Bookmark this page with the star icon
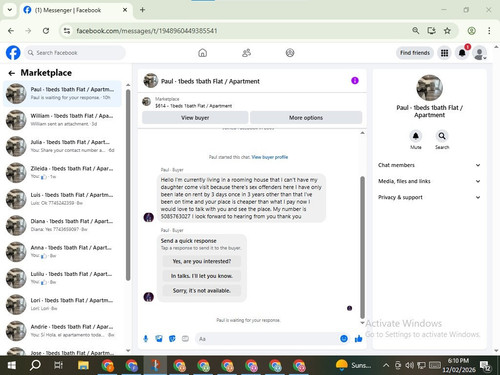 447,31
